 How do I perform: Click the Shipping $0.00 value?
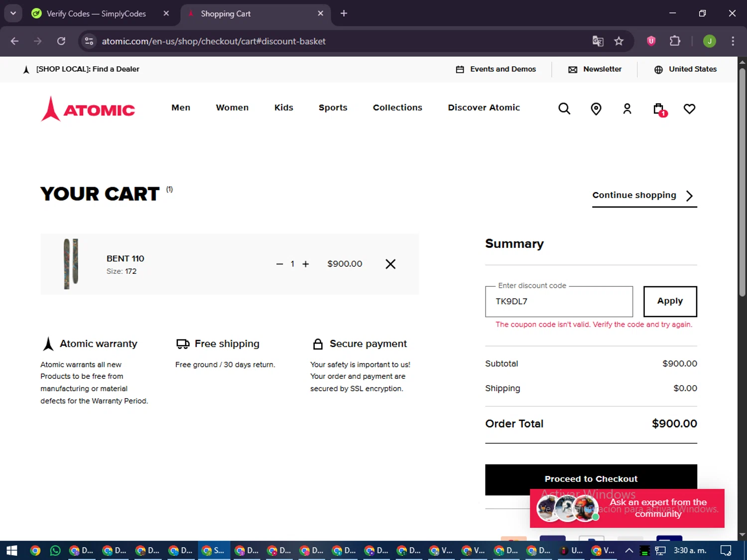click(x=685, y=388)
